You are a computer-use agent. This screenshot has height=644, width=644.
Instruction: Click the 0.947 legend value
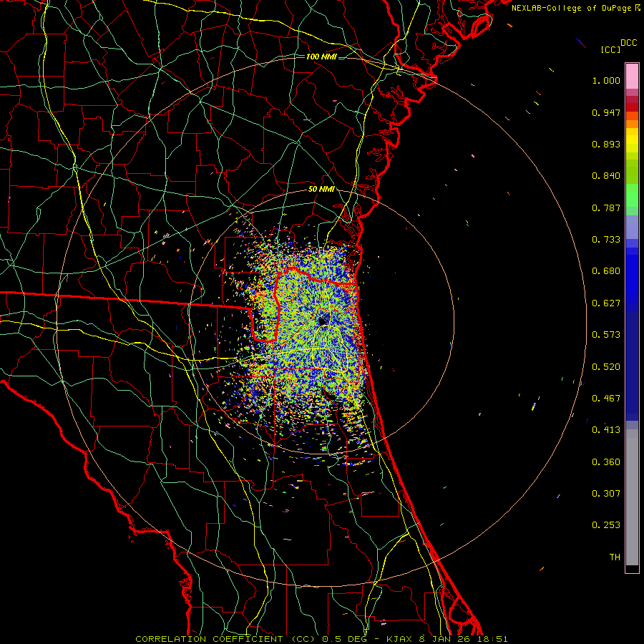coord(606,112)
